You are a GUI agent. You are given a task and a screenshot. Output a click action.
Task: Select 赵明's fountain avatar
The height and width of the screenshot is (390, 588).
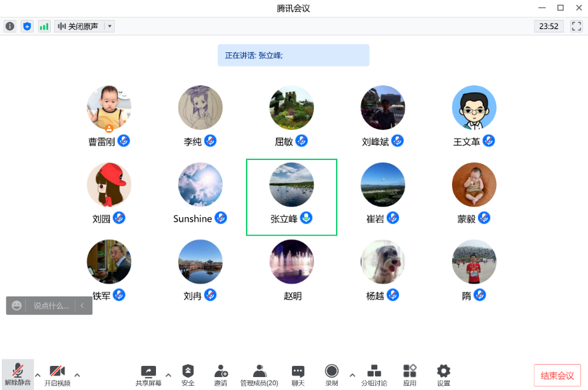point(291,262)
